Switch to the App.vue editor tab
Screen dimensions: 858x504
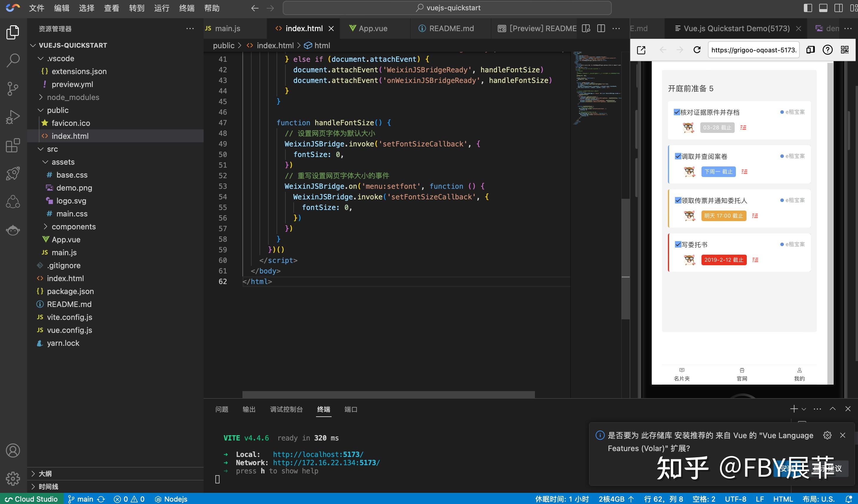[373, 29]
